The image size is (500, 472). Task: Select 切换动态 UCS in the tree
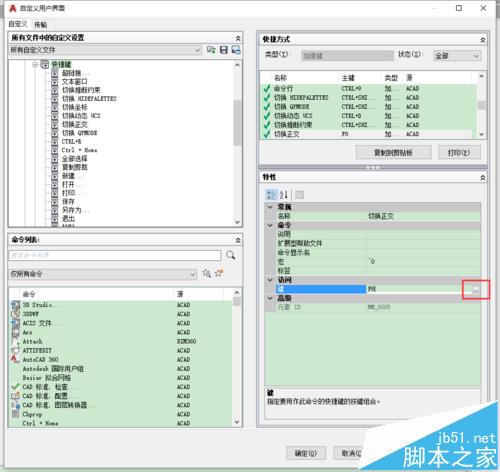pyautogui.click(x=81, y=116)
